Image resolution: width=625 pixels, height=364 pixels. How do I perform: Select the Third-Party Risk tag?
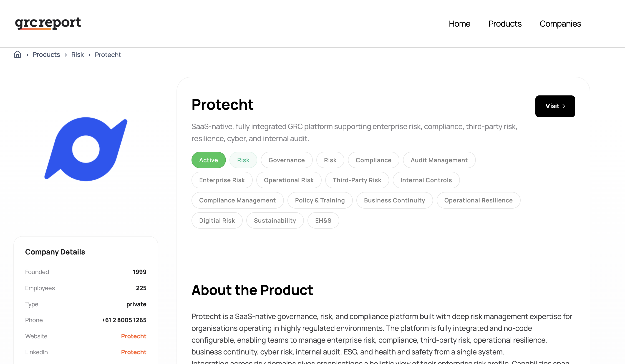pos(357,180)
